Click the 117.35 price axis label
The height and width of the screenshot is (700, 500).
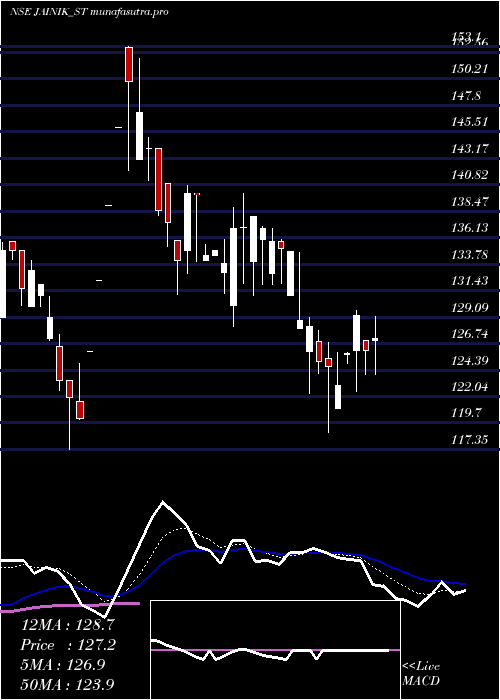(469, 440)
